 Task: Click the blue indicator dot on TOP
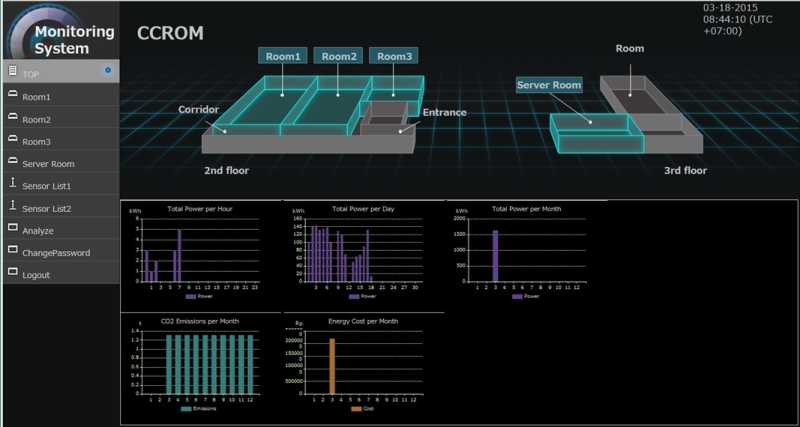(x=107, y=71)
